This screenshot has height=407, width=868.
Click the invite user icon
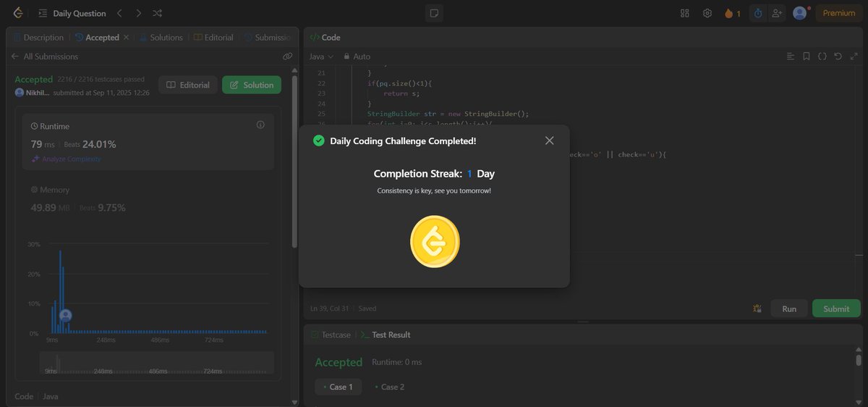(777, 13)
